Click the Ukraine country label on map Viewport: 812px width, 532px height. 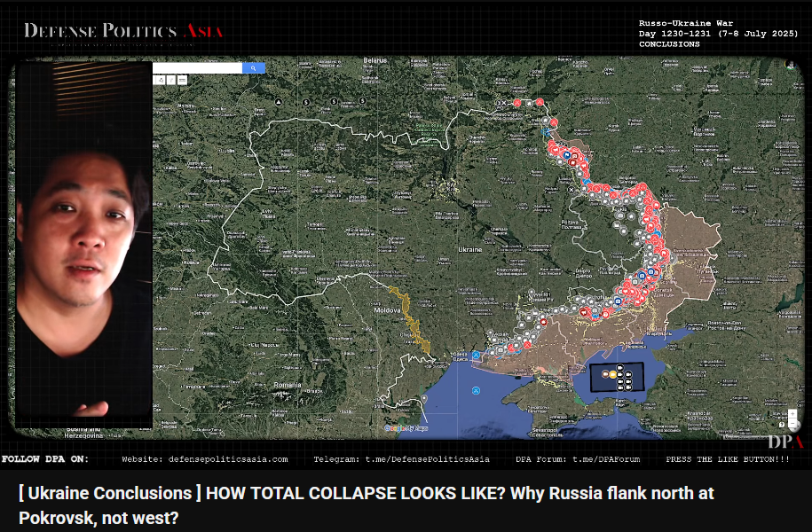(x=469, y=249)
